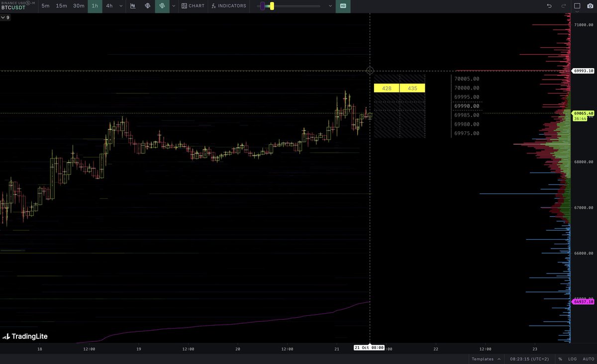
Task: Click the 69975.00 price ladder row
Action: (467, 133)
